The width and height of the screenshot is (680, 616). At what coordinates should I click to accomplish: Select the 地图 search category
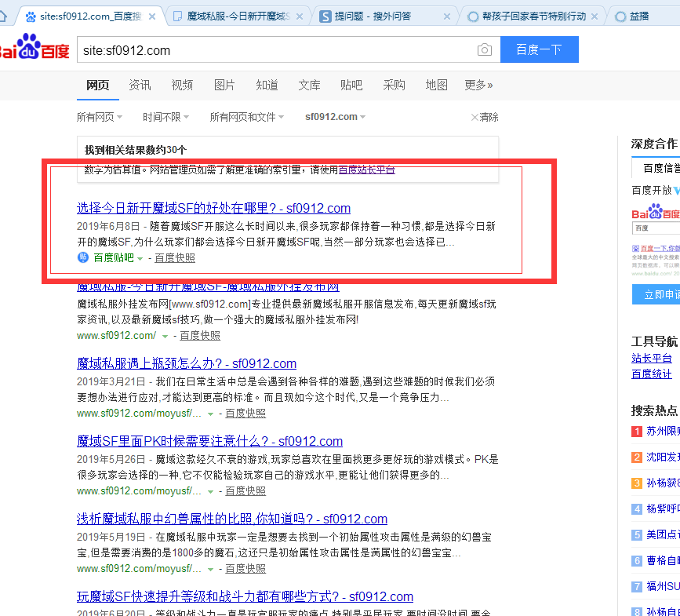coord(436,85)
